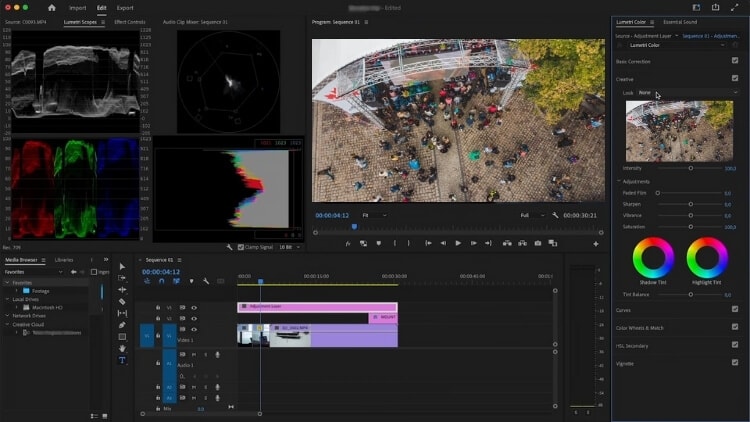Select the Track Select Forward tool
Viewport: 750px width, 422px height.
(122, 278)
